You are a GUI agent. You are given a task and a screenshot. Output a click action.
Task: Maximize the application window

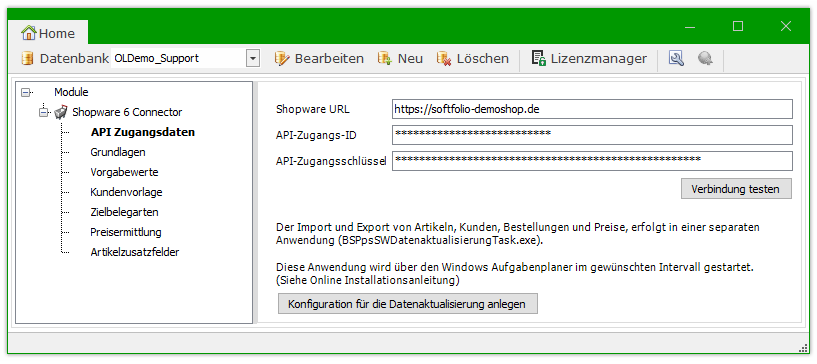click(x=737, y=27)
